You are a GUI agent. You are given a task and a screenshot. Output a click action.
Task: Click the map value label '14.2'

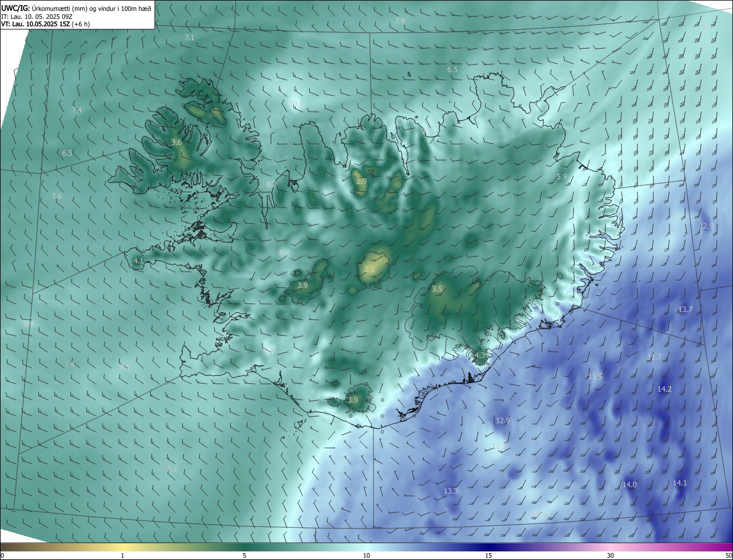664,389
